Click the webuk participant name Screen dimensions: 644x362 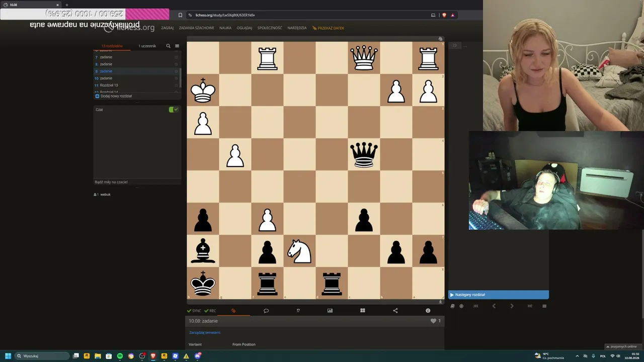pyautogui.click(x=105, y=195)
